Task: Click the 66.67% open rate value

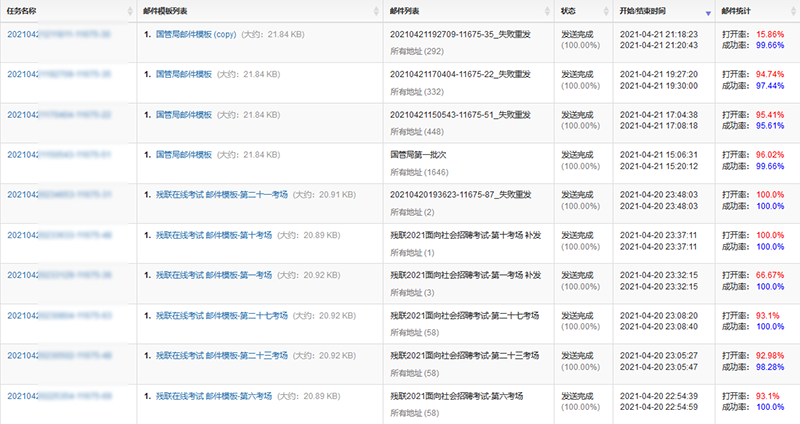Action: [770, 274]
